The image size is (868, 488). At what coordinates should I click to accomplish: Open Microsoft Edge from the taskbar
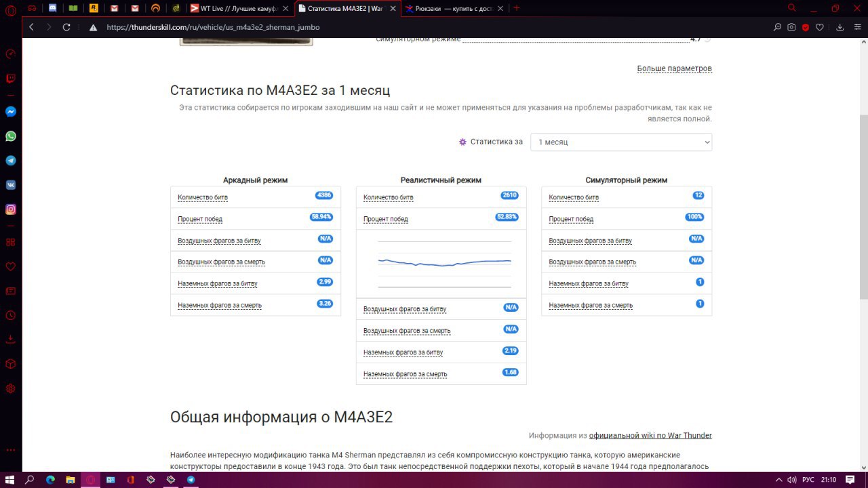50,479
